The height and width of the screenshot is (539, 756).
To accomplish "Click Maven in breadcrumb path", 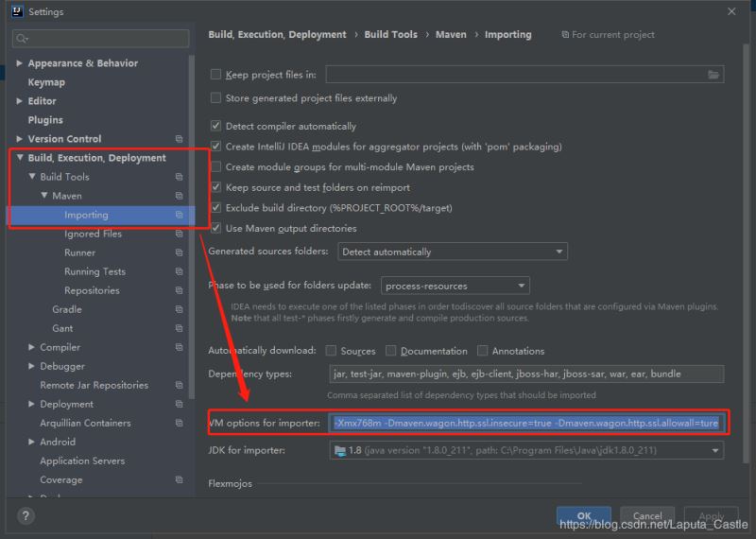I will [x=451, y=34].
